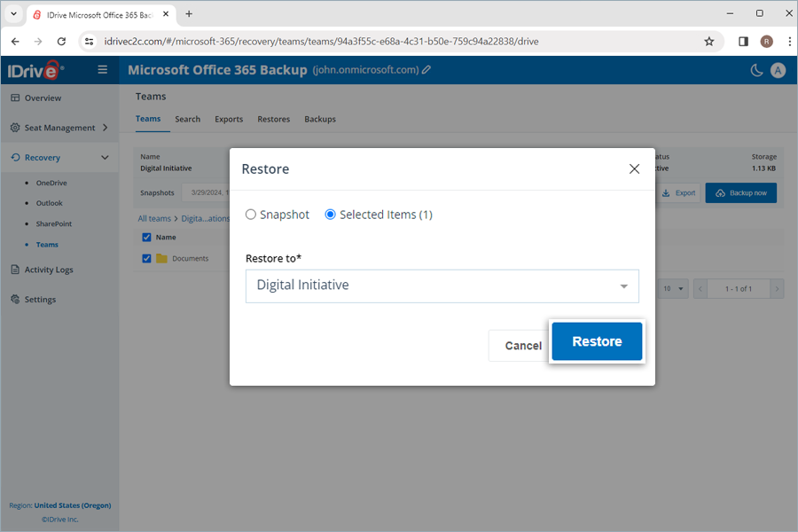Open a new browser tab
This screenshot has height=532, width=798.
point(189,14)
